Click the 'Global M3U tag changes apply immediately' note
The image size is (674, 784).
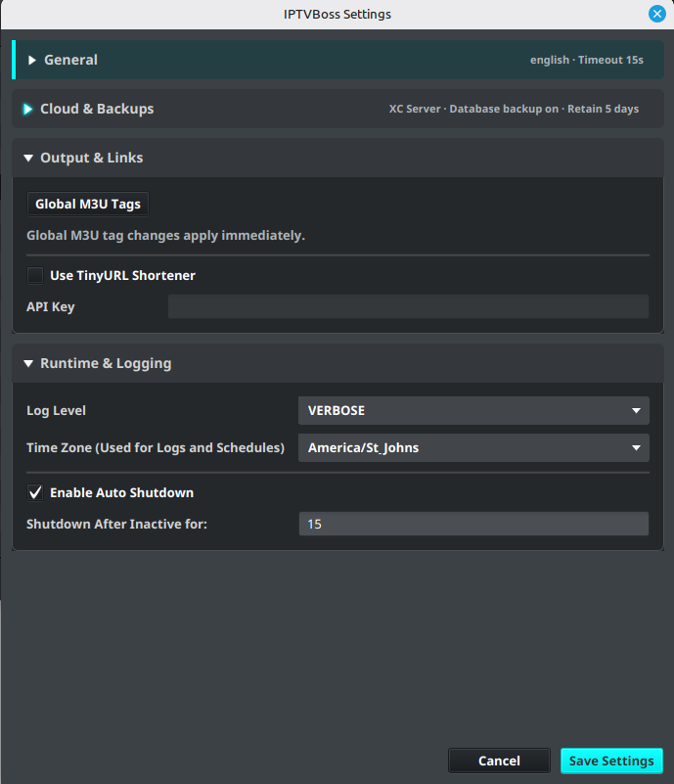point(166,236)
